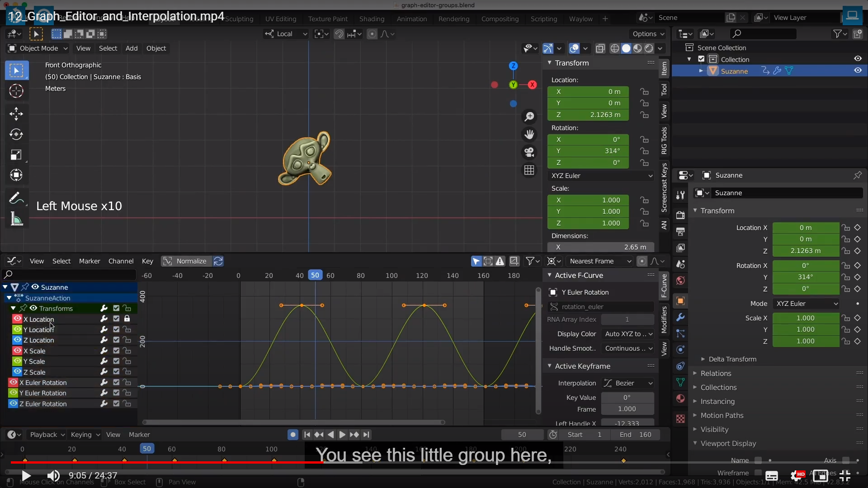The width and height of the screenshot is (868, 488).
Task: Select the Move tool in viewport toolbar
Action: [16, 113]
